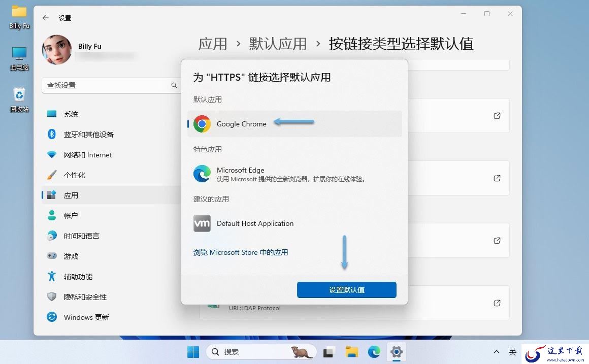589x364 pixels.
Task: Focus the 查找设置 search field
Action: pos(111,85)
